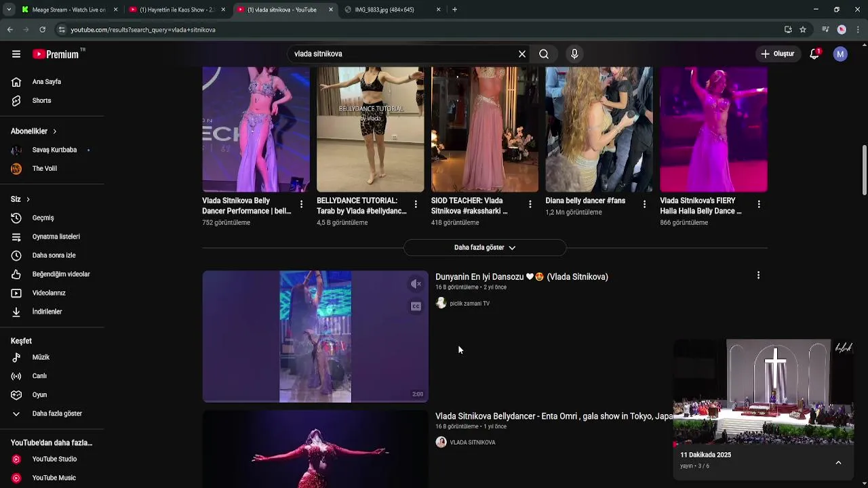Screen dimensions: 868x488
Task: Bookmark this page with the star
Action: click(x=803, y=30)
